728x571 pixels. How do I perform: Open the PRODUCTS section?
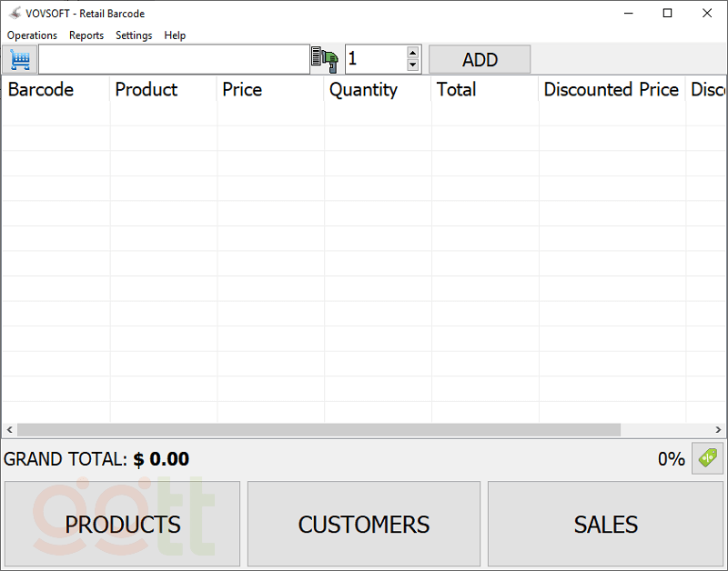pos(123,525)
